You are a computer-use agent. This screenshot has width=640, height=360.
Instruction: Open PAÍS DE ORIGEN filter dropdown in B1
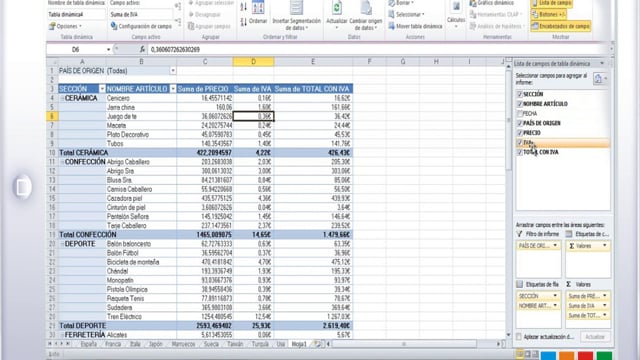[x=173, y=71]
